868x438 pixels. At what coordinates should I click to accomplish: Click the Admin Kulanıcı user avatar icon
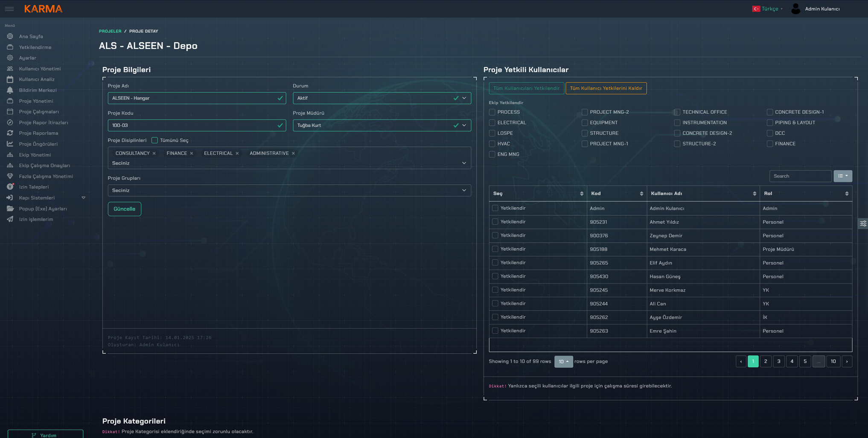coord(795,9)
